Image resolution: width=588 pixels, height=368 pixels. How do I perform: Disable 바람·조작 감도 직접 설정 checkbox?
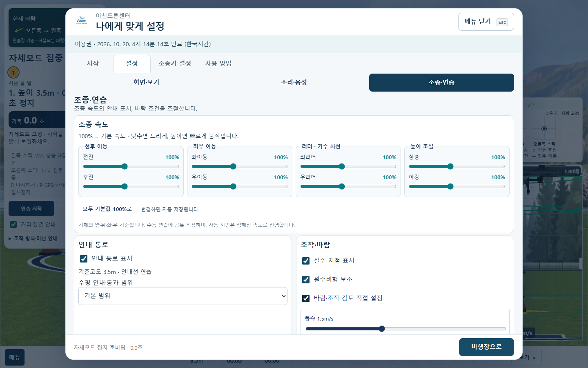tap(306, 298)
